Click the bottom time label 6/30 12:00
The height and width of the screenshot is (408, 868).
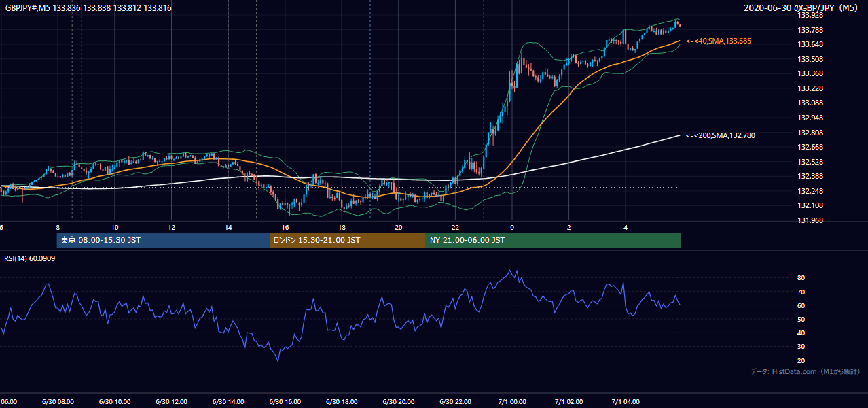[x=171, y=402]
